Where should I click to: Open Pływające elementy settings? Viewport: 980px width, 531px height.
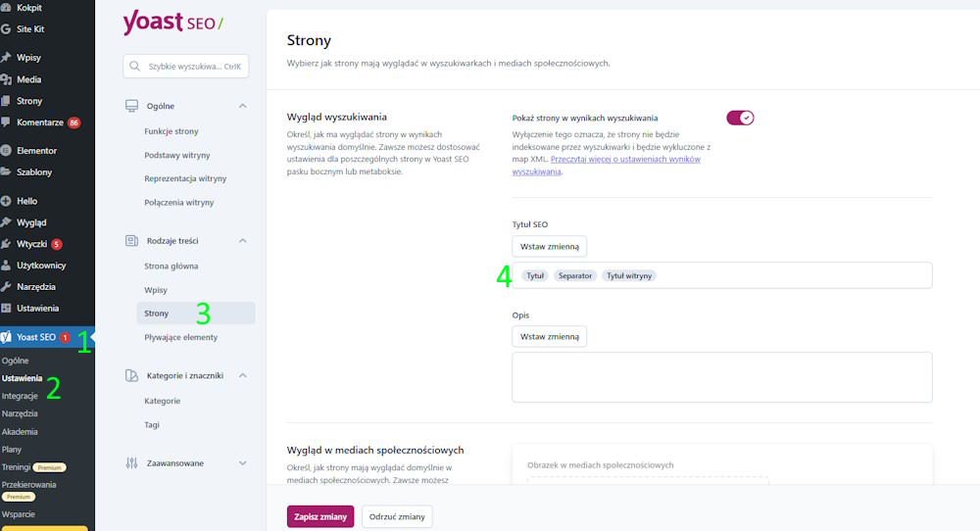180,337
